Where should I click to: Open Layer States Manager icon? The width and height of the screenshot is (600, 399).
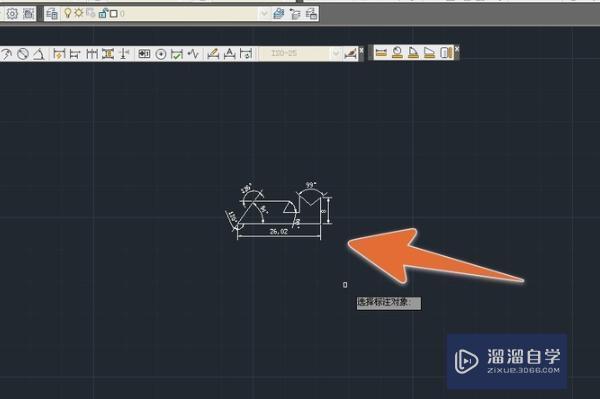[x=311, y=14]
